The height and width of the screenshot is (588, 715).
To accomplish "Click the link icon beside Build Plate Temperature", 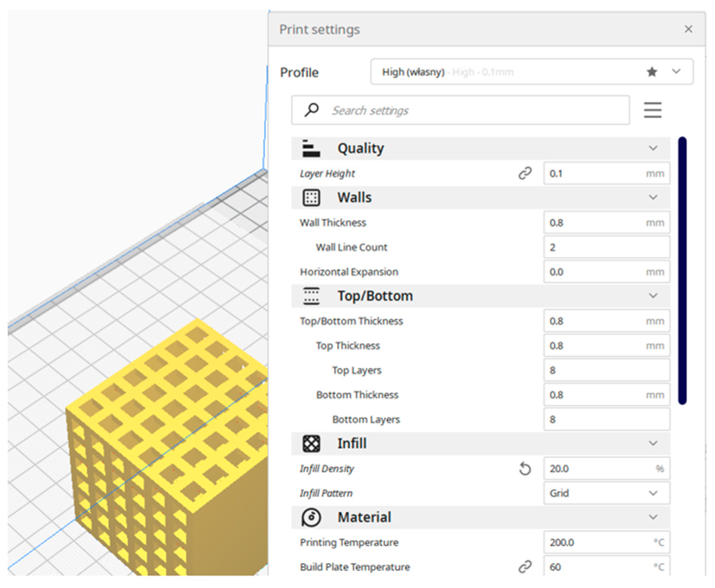I will coord(525,567).
